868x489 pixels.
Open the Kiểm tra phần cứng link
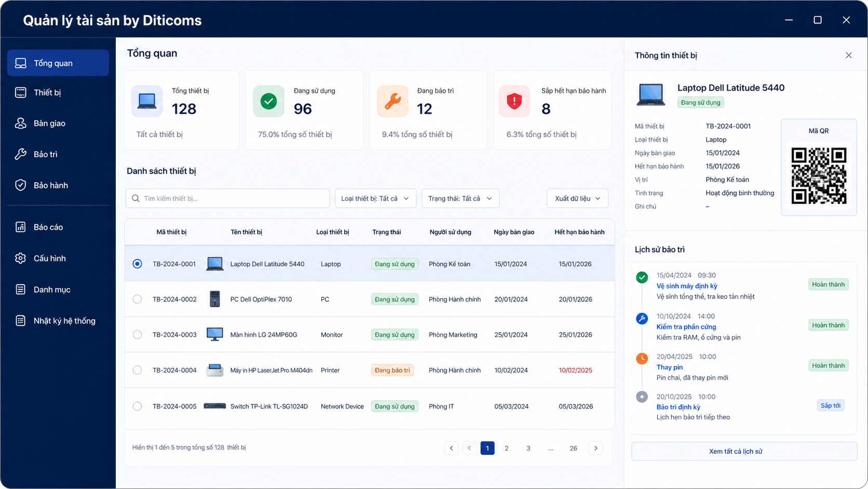point(686,327)
